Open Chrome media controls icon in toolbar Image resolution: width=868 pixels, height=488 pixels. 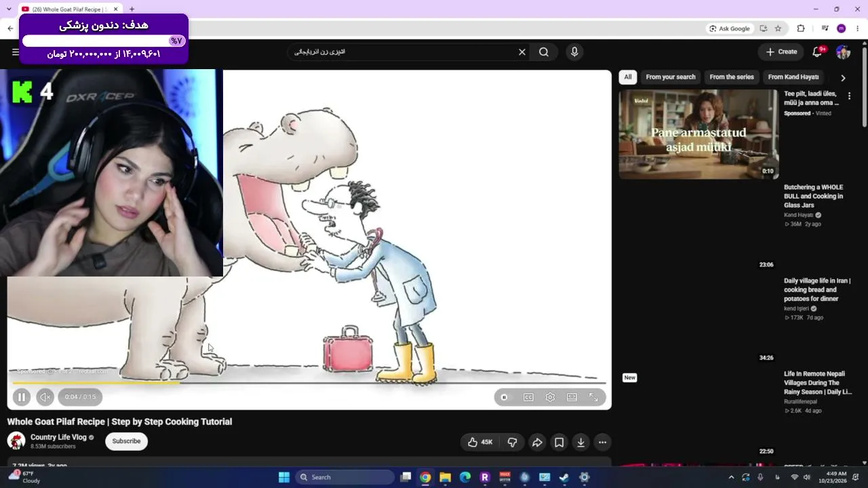[825, 28]
